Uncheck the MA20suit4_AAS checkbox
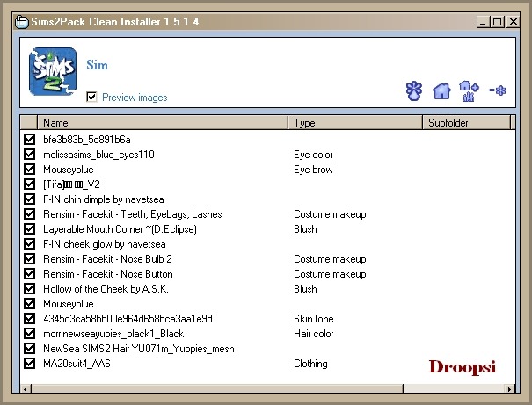Screen dimensions: 532x405 point(30,364)
